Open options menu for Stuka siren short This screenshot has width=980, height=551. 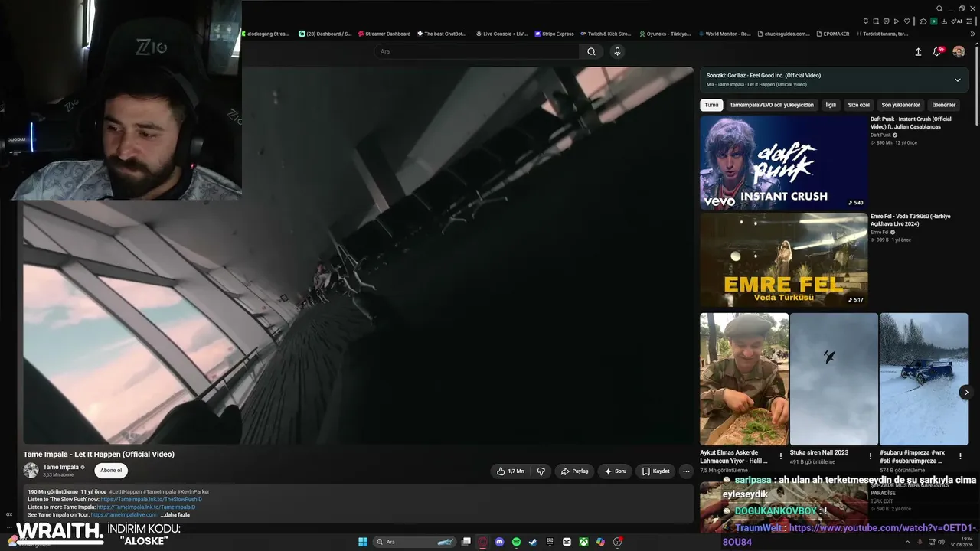tap(871, 456)
